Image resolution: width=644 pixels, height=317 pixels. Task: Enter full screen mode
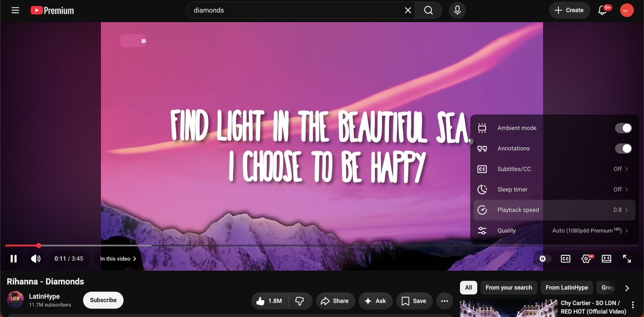pos(627,259)
